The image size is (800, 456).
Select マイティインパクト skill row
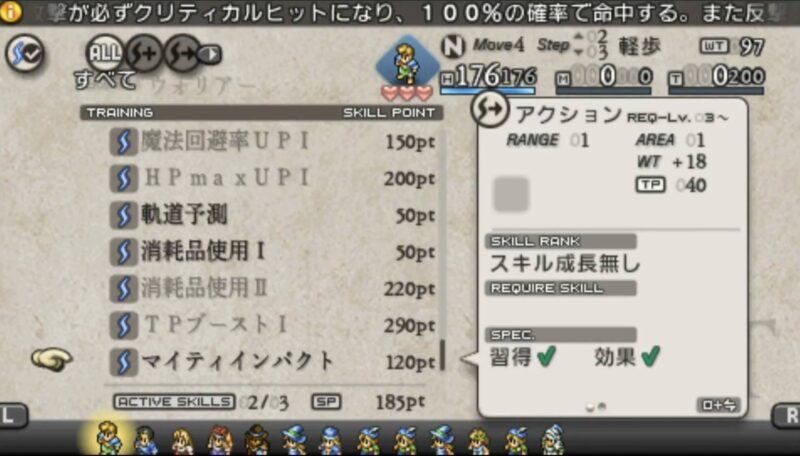click(x=273, y=362)
